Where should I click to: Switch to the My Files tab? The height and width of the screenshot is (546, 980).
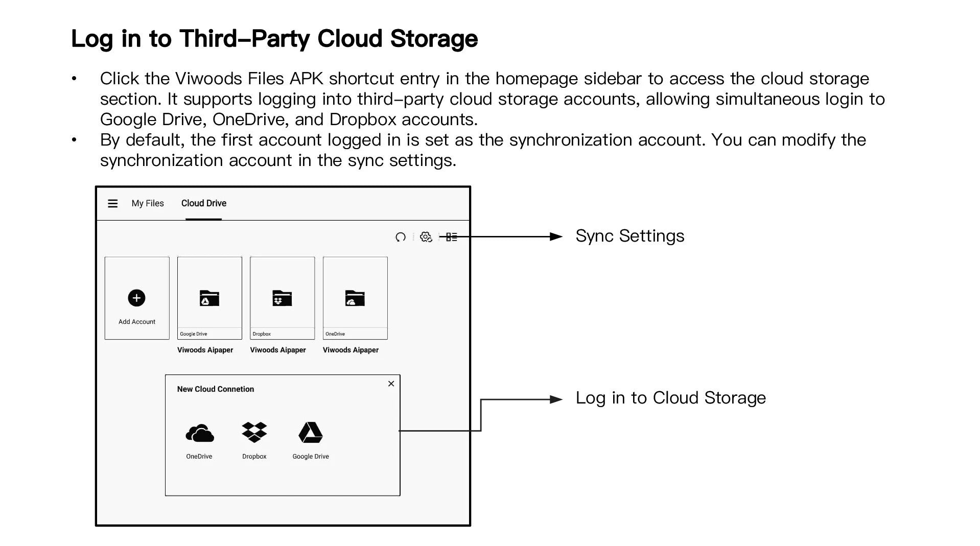coord(148,203)
